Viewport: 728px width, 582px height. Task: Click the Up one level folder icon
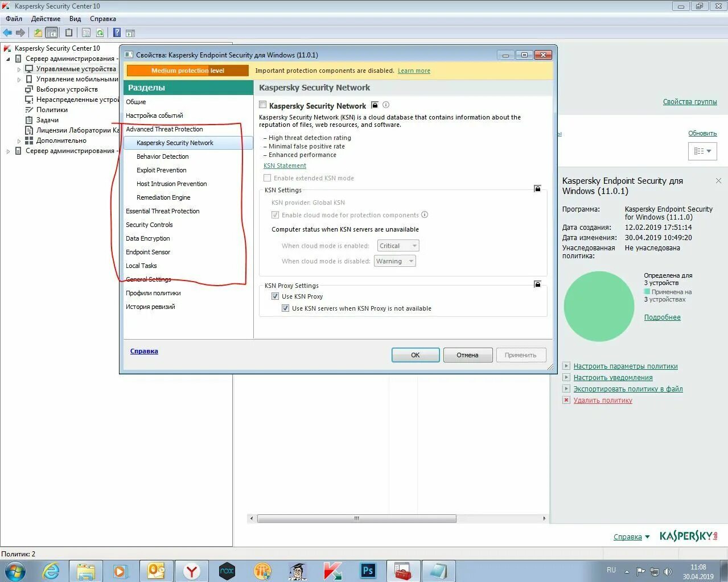38,33
